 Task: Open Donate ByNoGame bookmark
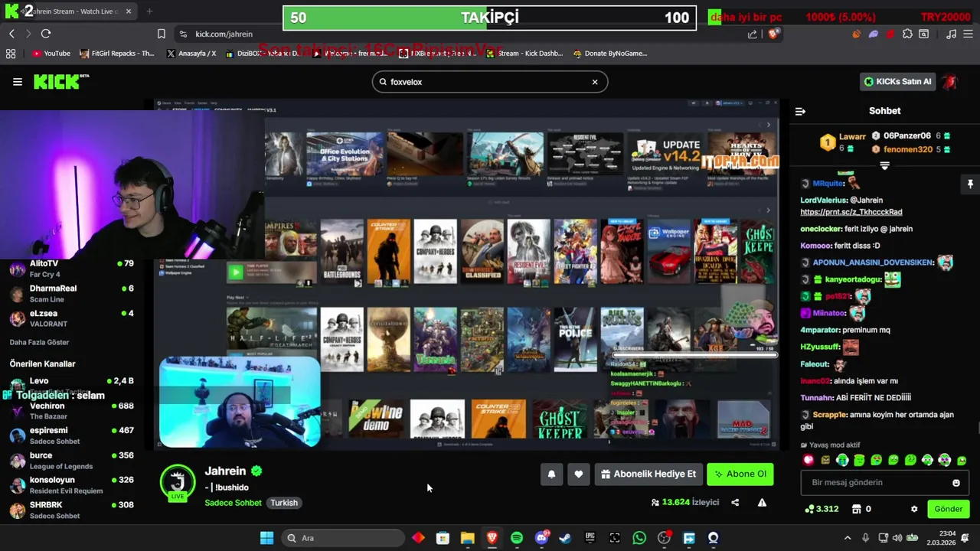609,54
